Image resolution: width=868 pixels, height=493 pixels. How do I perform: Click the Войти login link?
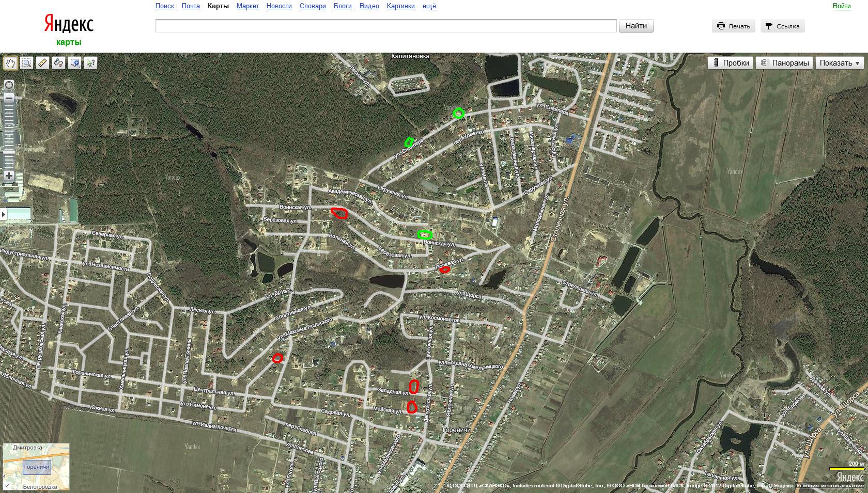[x=842, y=6]
